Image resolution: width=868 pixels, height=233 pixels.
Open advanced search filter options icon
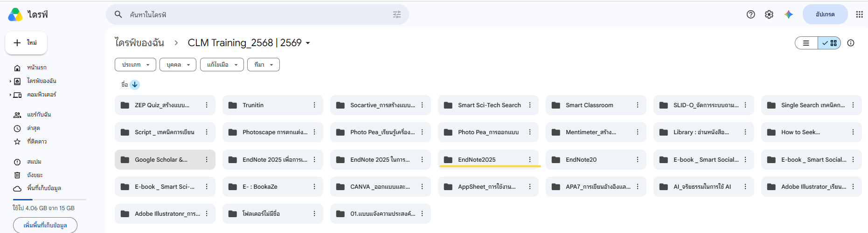tap(397, 14)
